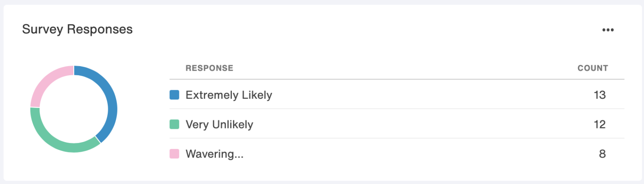Click the count value 8
Image resolution: width=644 pixels, height=184 pixels.
602,154
